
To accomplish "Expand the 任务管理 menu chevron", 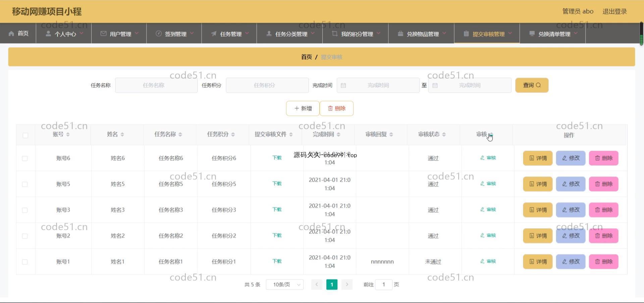I will point(247,33).
